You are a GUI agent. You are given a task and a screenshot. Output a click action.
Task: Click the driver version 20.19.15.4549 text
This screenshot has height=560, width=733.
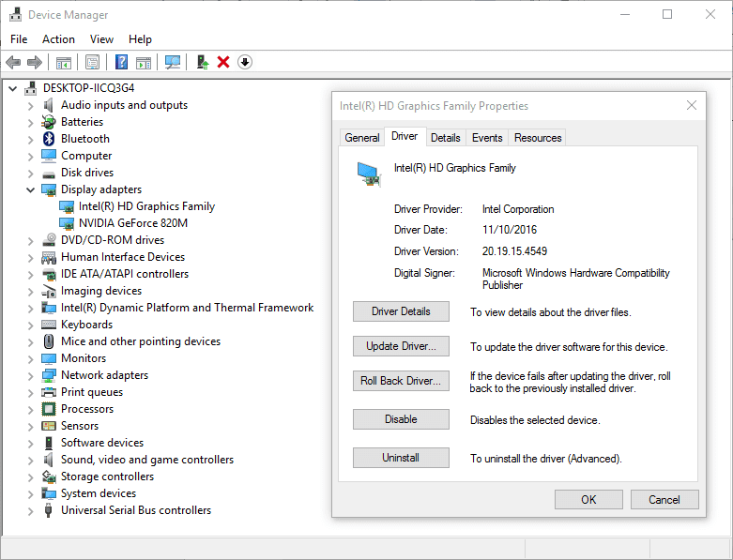[514, 251]
